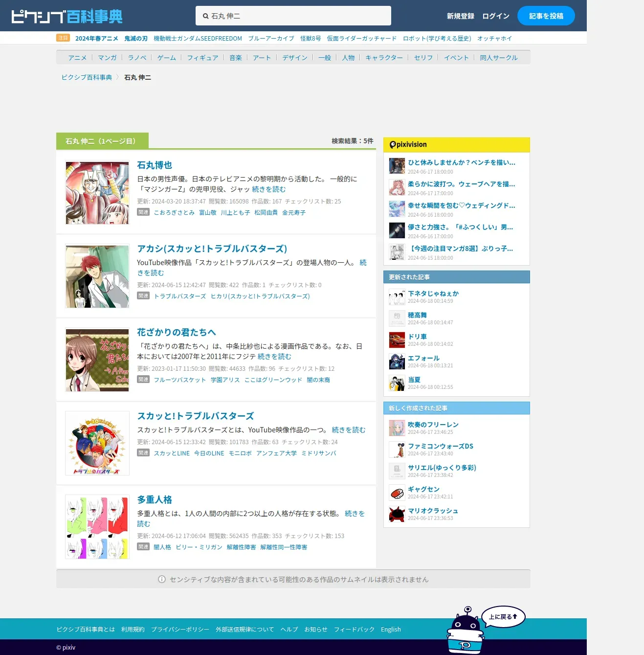
Task: Click the 上に戻る robot mascot button
Action: pos(485,630)
